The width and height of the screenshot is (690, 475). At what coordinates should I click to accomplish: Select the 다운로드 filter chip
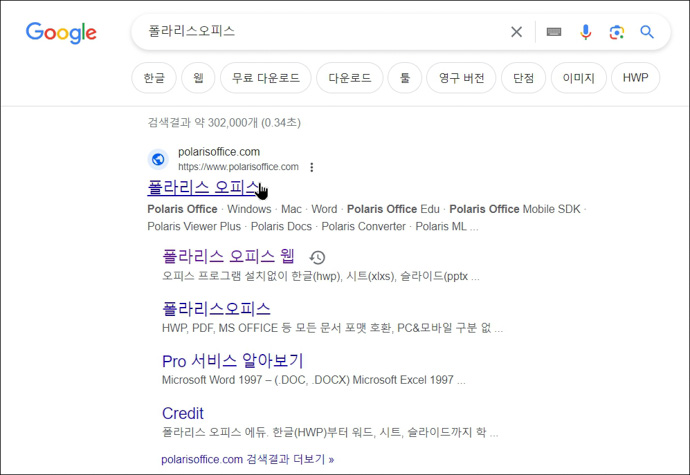point(350,78)
